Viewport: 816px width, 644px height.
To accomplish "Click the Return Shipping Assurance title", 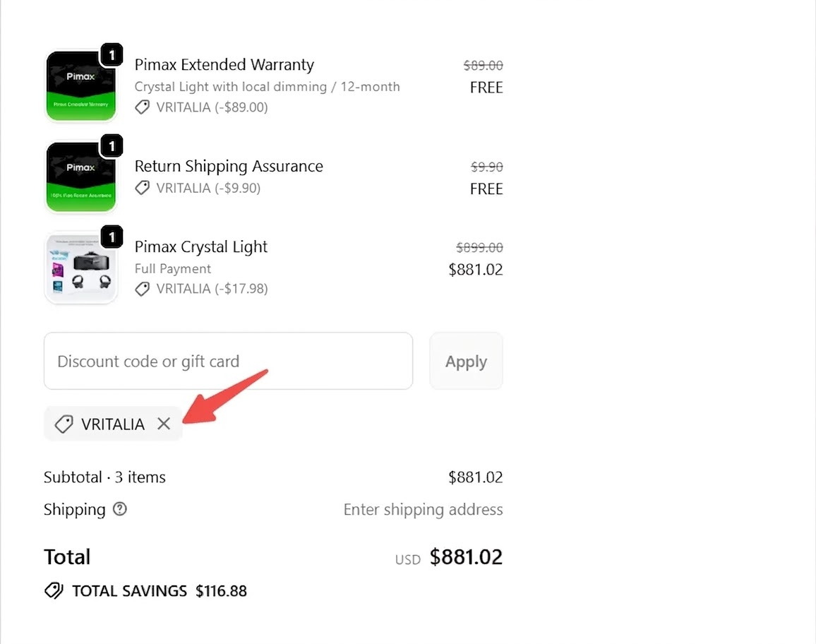I will [x=229, y=167].
